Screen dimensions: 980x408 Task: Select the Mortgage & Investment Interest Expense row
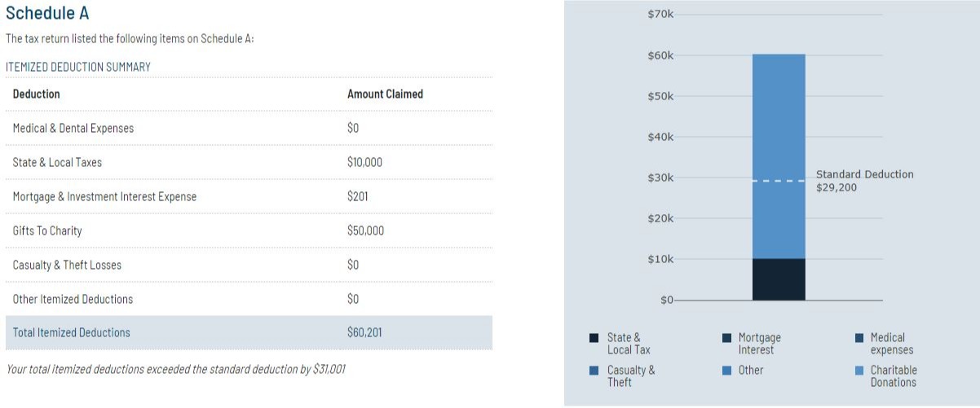pos(104,196)
